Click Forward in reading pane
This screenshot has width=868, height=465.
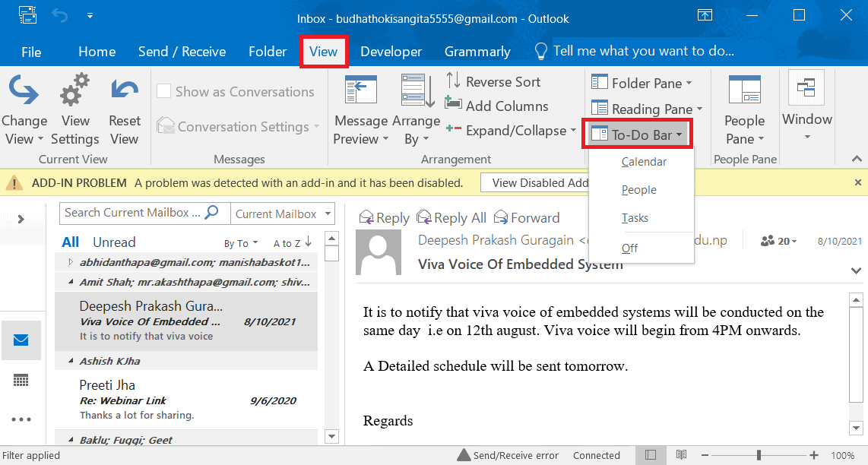pyautogui.click(x=527, y=217)
